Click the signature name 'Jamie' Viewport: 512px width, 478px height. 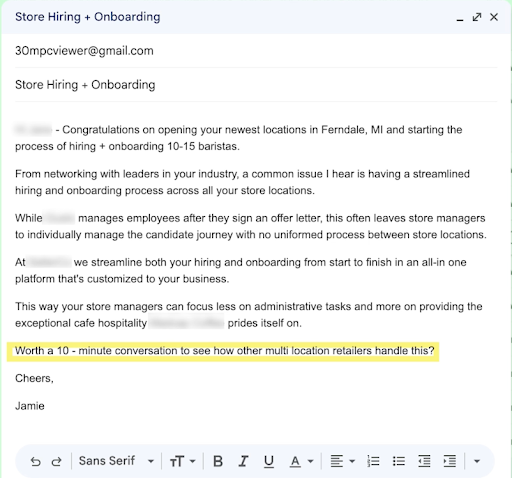coord(30,406)
